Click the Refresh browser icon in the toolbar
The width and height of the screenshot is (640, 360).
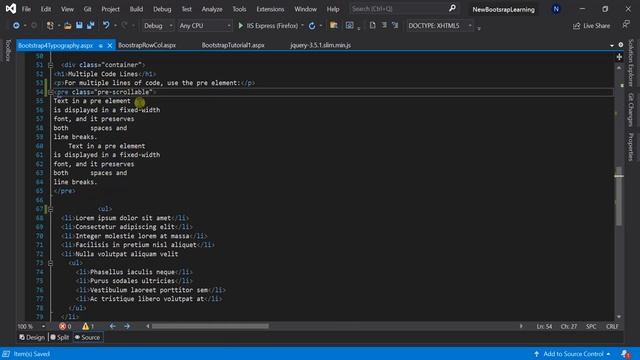pyautogui.click(x=312, y=26)
